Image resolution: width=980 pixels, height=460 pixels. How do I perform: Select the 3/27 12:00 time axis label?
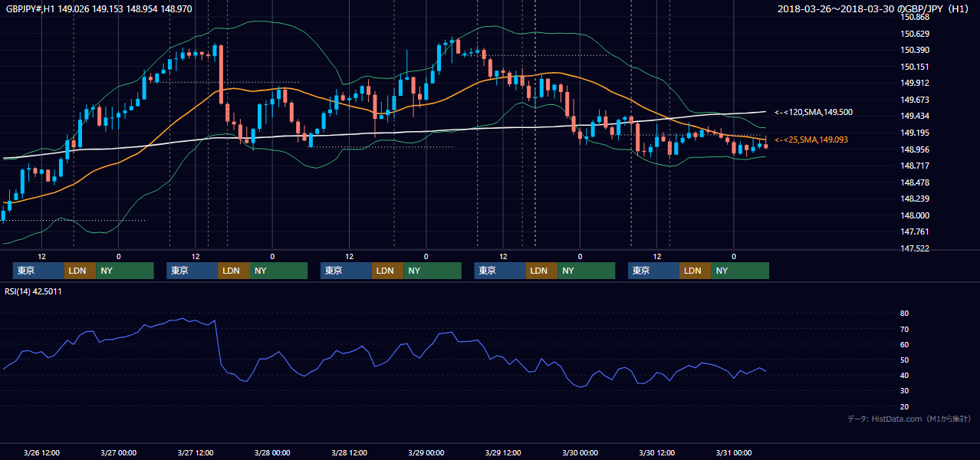pos(196,452)
